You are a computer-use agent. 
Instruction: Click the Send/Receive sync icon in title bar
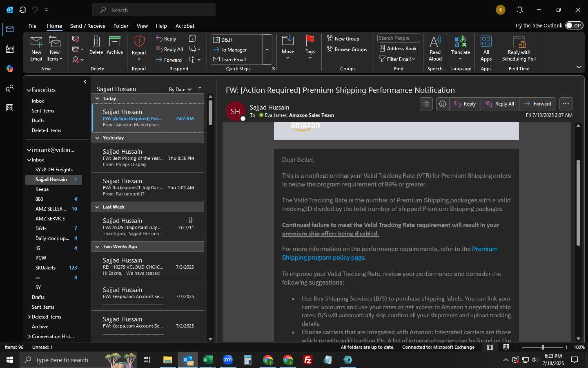coord(23,10)
